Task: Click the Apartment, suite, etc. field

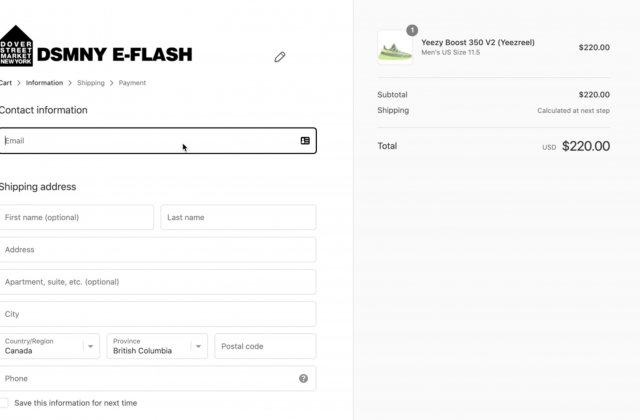Action: point(158,282)
